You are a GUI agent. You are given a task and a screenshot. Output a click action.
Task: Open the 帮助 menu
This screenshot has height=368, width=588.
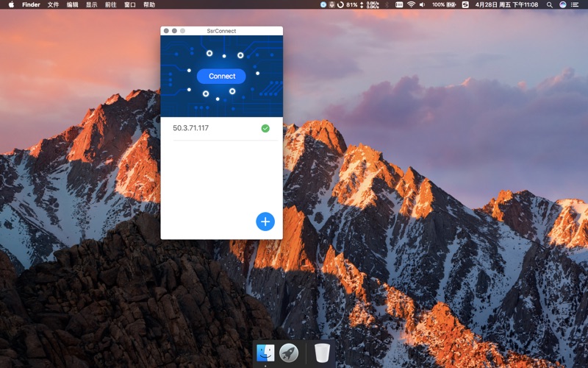tap(149, 4)
